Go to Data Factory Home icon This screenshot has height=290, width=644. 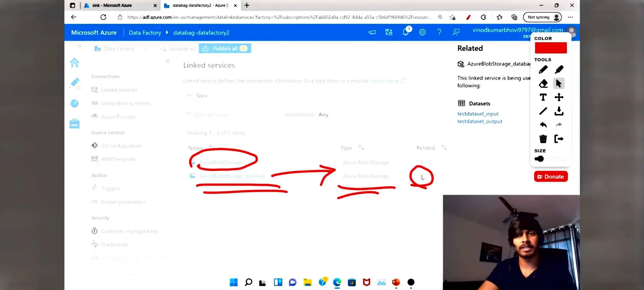75,63
